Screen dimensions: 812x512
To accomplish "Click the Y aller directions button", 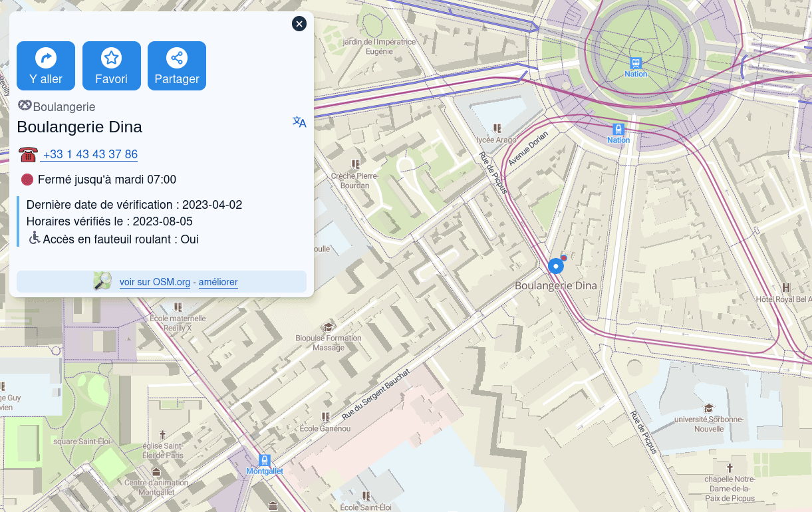I will coord(46,66).
